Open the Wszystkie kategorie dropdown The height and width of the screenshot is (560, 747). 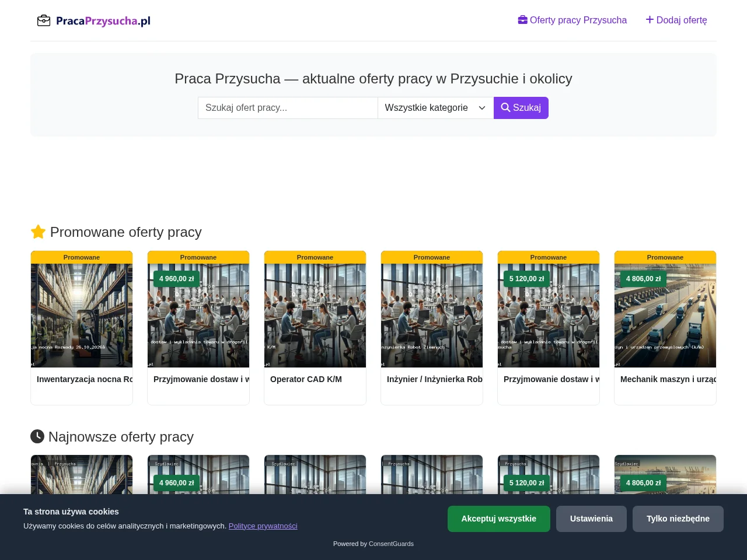(436, 108)
